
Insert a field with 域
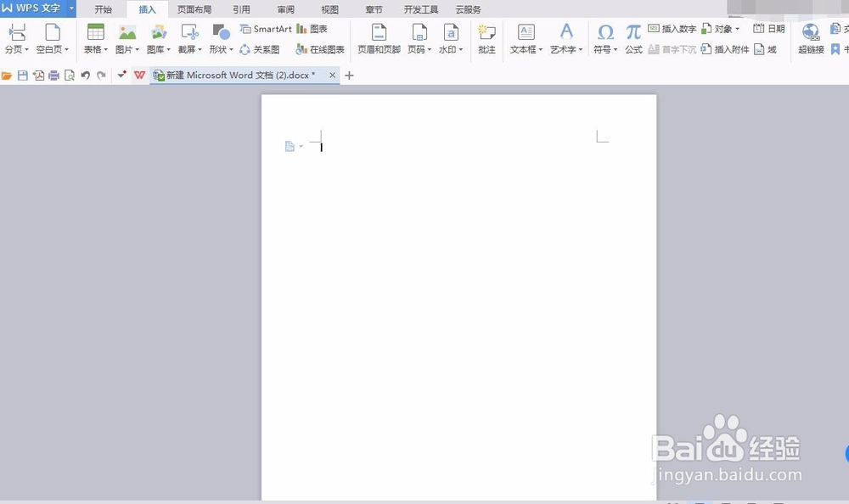(x=766, y=49)
